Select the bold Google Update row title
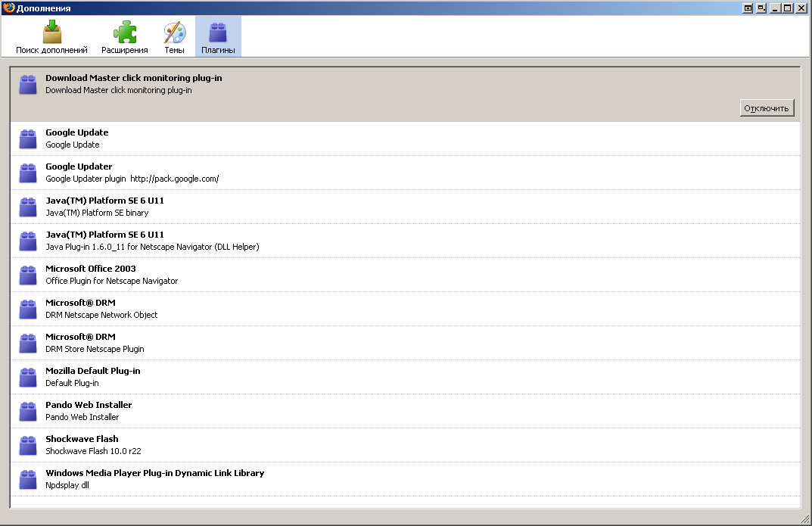 76,132
